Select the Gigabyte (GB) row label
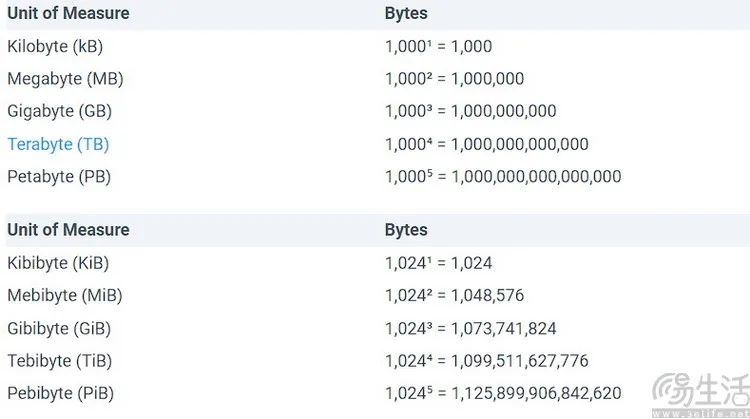The width and height of the screenshot is (750, 419). tap(59, 111)
